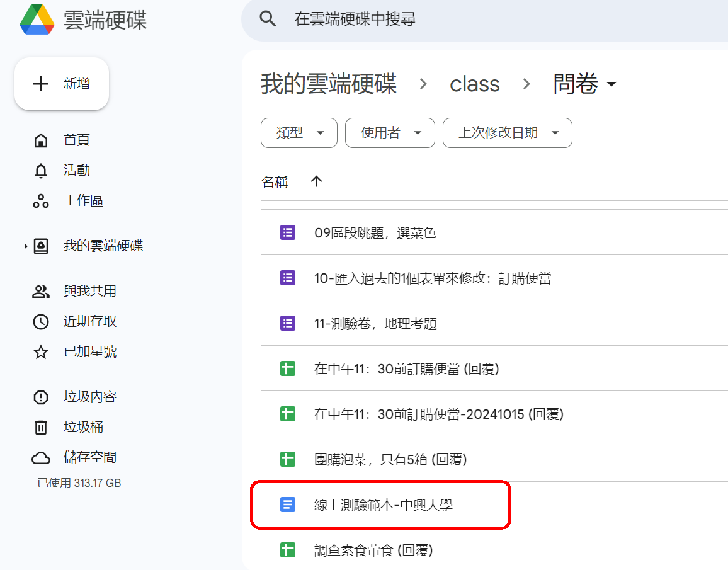Open 已加星號 starred items

coord(89,351)
